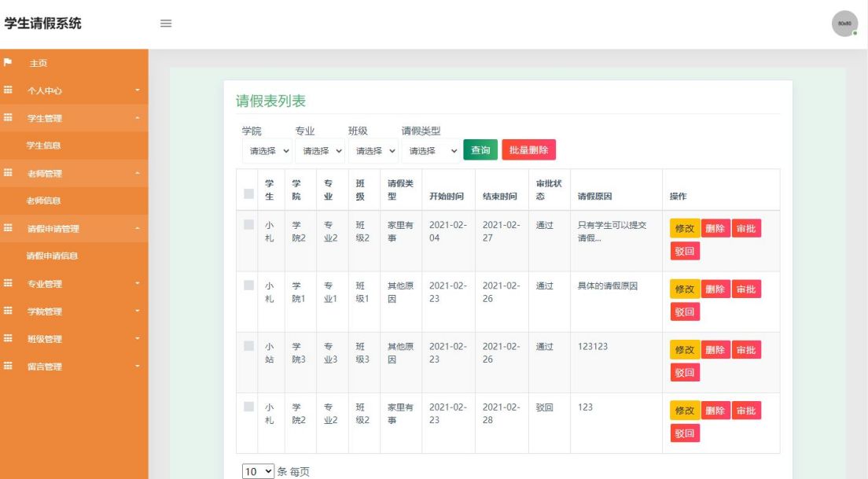868x479 pixels.
Task: Open the 班级 filter dropdown
Action: click(373, 151)
